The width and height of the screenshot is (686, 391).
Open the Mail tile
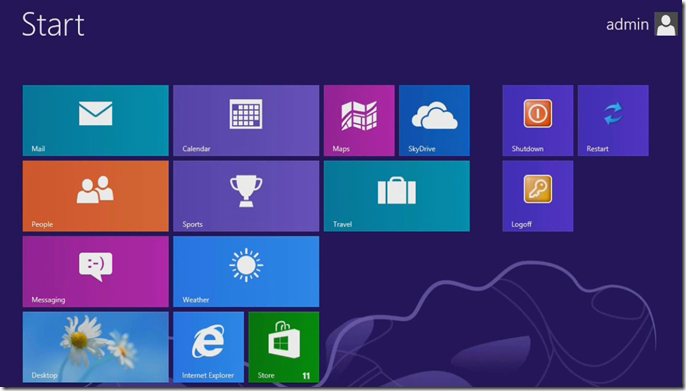coord(95,120)
